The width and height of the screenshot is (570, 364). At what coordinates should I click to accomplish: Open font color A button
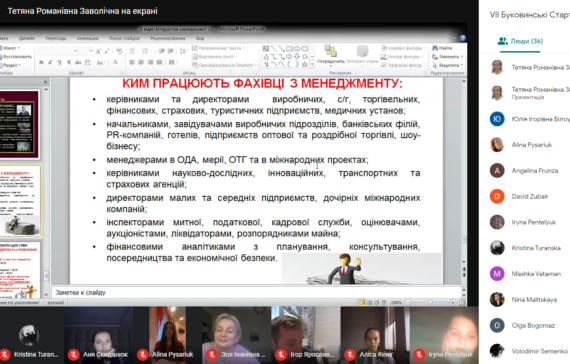(x=115, y=62)
